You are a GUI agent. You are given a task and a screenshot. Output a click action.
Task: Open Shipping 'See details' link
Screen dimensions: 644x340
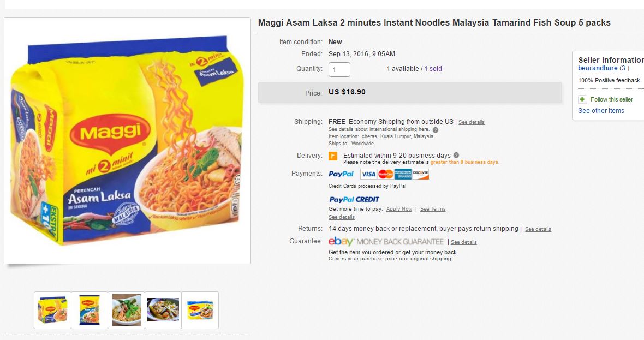pos(472,122)
